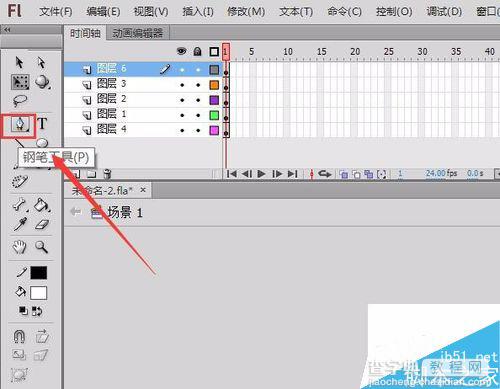Open the 编辑(E) menu

pyautogui.click(x=103, y=12)
